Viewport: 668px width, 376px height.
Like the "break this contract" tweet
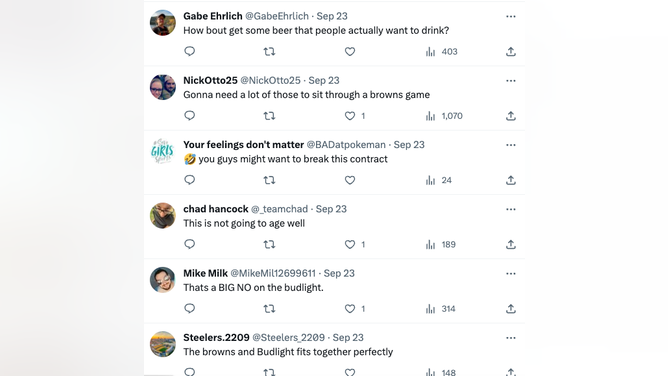pos(350,180)
